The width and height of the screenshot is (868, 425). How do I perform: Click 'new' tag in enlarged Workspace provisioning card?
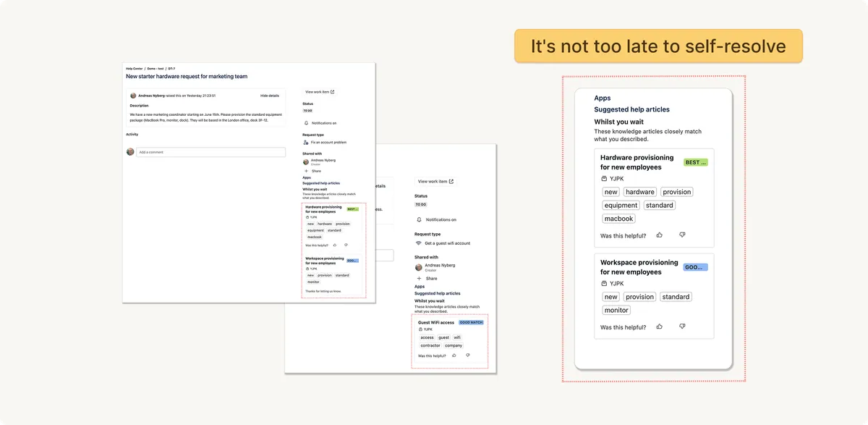pos(611,297)
